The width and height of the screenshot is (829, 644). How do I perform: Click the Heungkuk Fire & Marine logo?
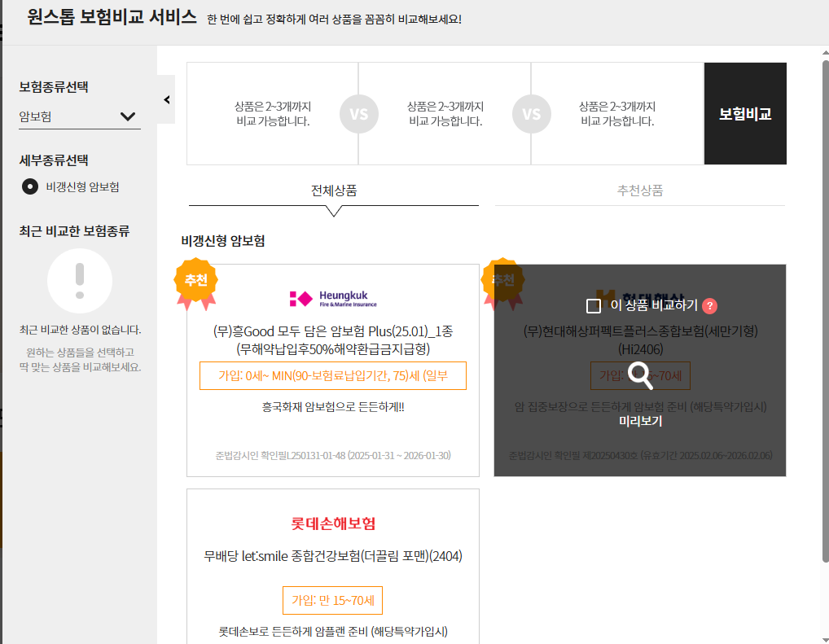coord(333,299)
